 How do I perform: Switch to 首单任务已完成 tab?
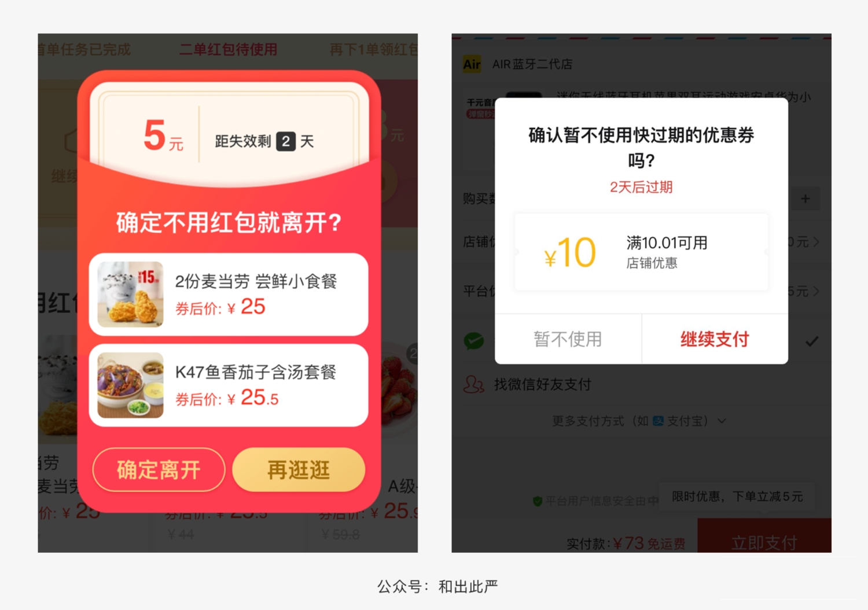coord(84,50)
